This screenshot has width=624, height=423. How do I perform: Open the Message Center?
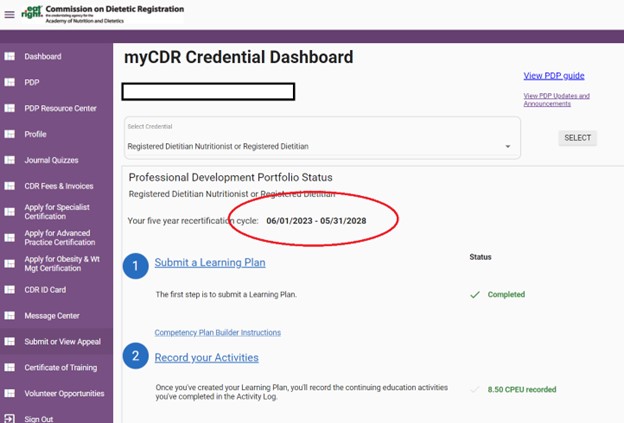tap(52, 316)
